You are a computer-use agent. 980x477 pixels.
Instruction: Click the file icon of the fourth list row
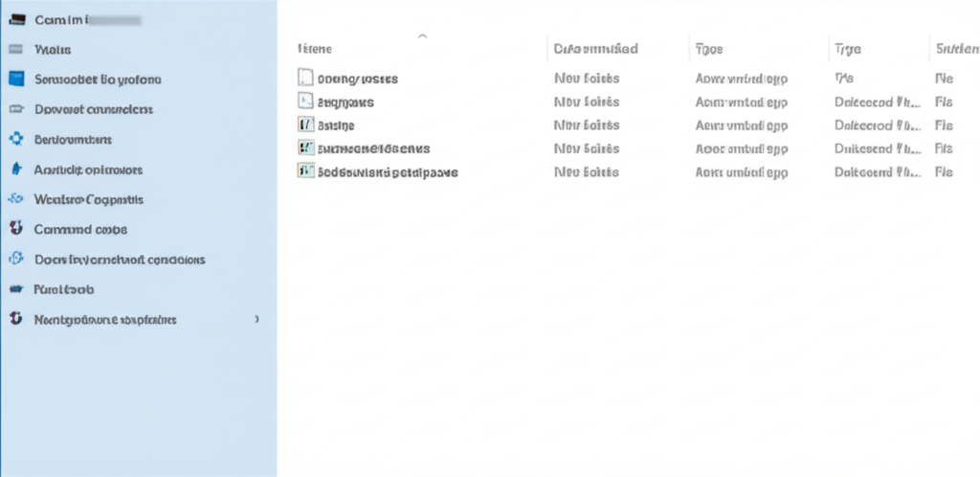[x=305, y=148]
